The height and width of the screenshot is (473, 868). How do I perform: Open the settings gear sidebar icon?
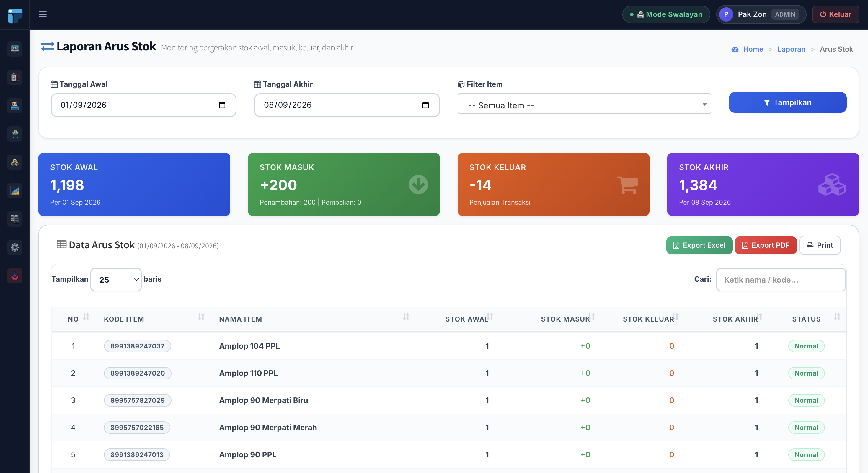click(14, 247)
